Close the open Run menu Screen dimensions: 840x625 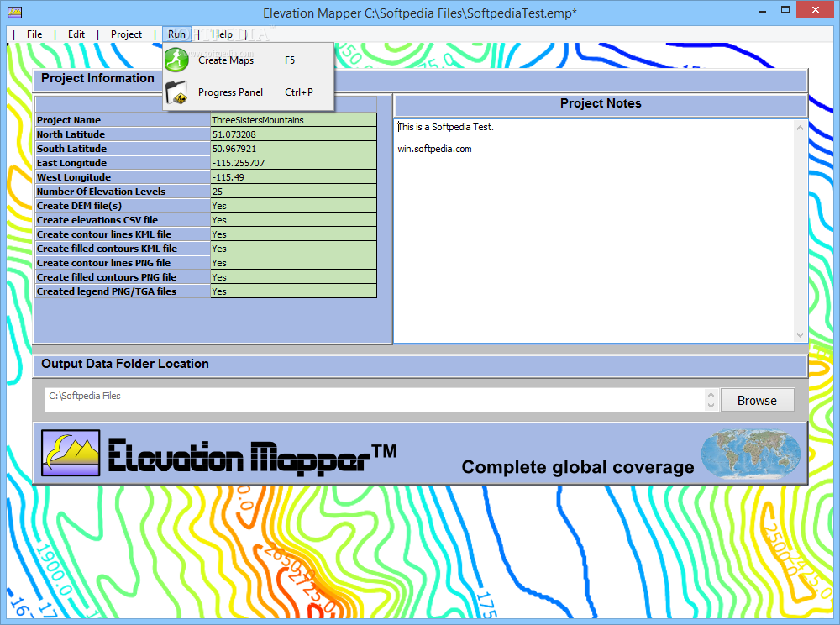click(176, 34)
